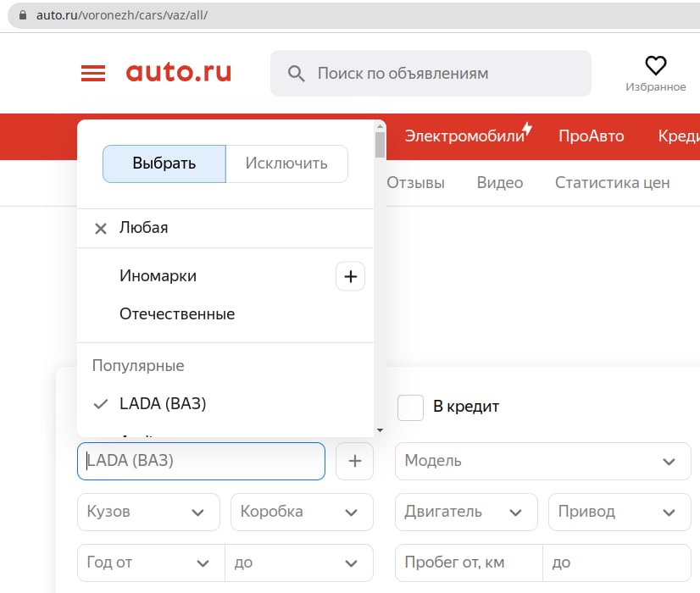Click the mileage до input field
700x593 pixels.
point(617,563)
